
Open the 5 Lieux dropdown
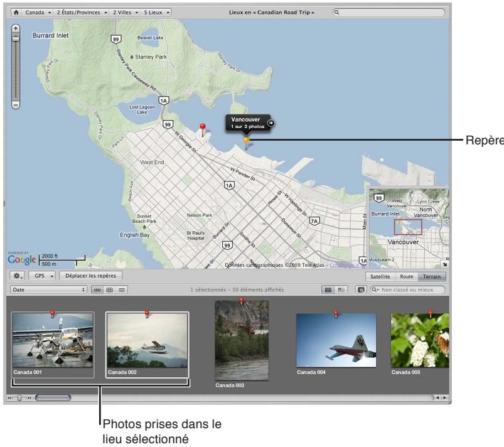click(x=156, y=12)
